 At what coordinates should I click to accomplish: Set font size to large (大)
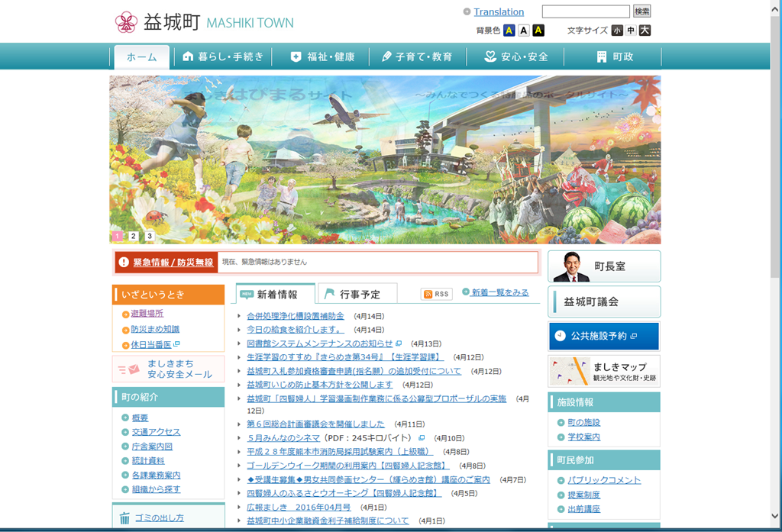[645, 31]
